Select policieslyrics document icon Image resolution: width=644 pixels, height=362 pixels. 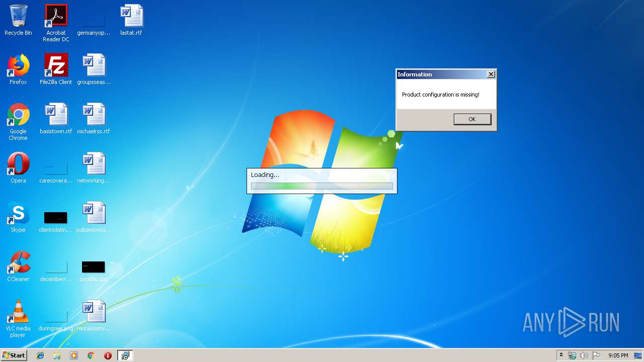point(94,217)
